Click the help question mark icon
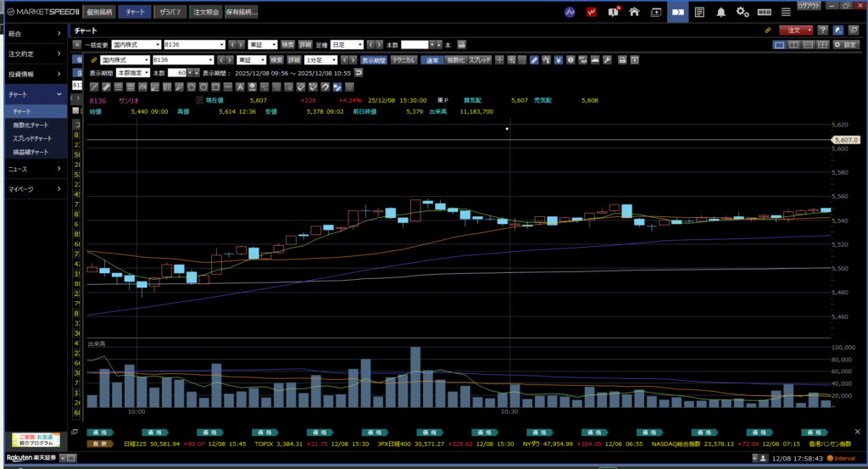The height and width of the screenshot is (469, 868). point(823,30)
